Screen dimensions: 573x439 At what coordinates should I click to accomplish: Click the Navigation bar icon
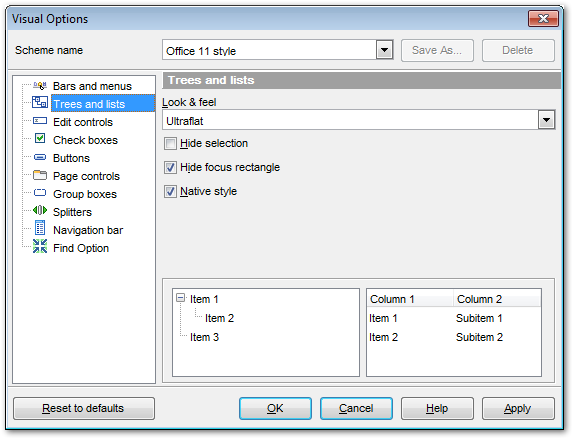point(40,228)
